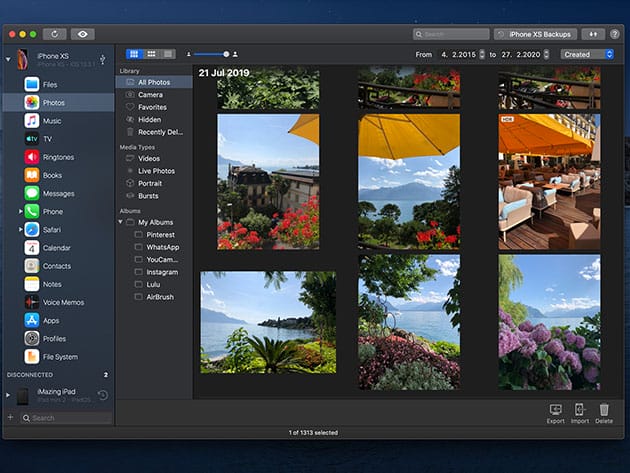630x473 pixels.
Task: Click the refresh button in the title bar
Action: 55,34
